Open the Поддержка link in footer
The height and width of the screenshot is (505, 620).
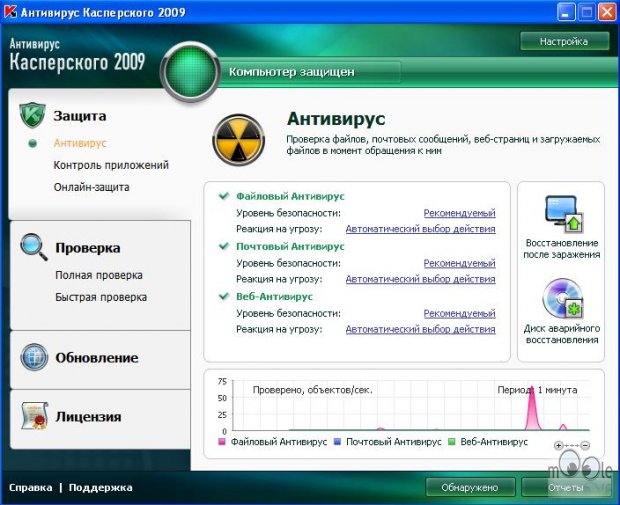pos(100,488)
